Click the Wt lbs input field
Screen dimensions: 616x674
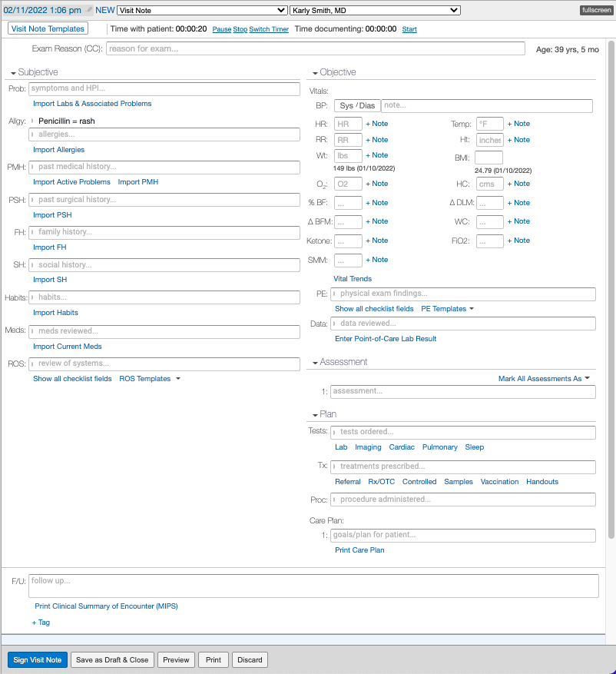tap(348, 155)
